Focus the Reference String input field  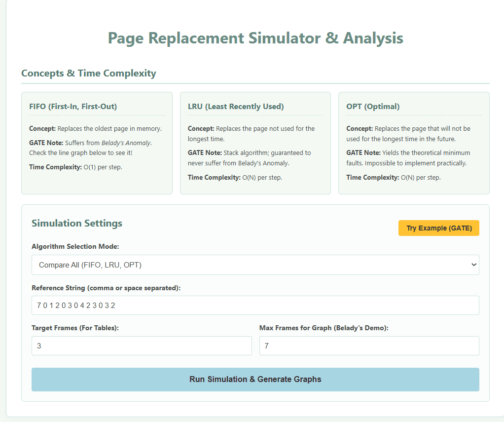(255, 305)
